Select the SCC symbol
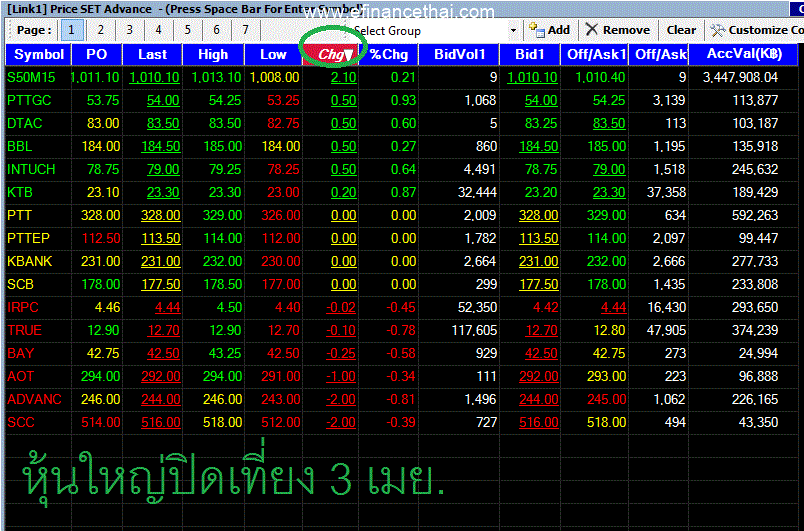The height and width of the screenshot is (531, 804). click(21, 423)
